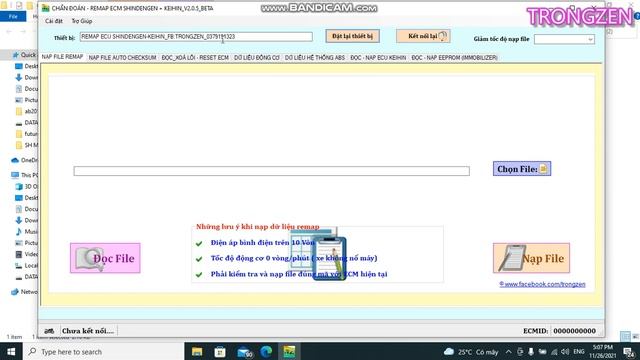The image size is (640, 360).
Task: Open Microsoft Store from the taskbar
Action: point(220,351)
